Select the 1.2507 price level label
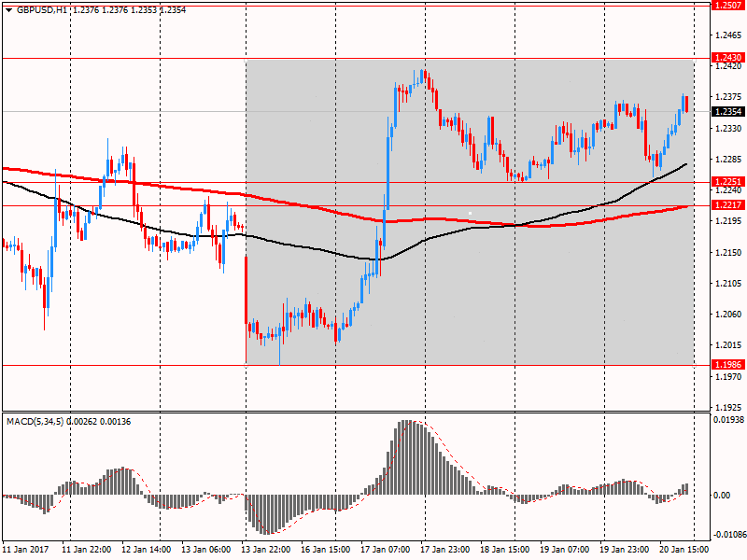 (x=727, y=5)
